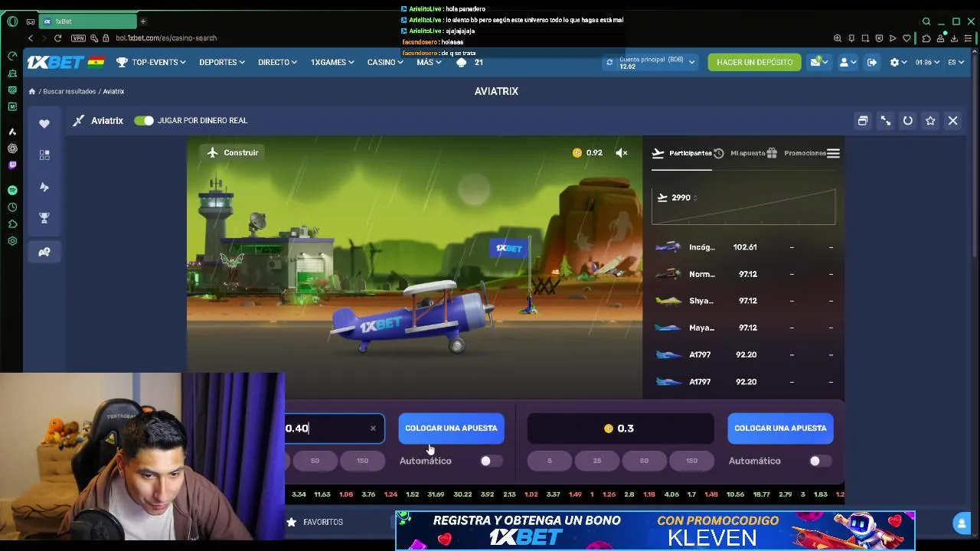This screenshot has height=551, width=980.
Task: Mute or unmute the Aviatrix game sound
Action: click(x=622, y=153)
